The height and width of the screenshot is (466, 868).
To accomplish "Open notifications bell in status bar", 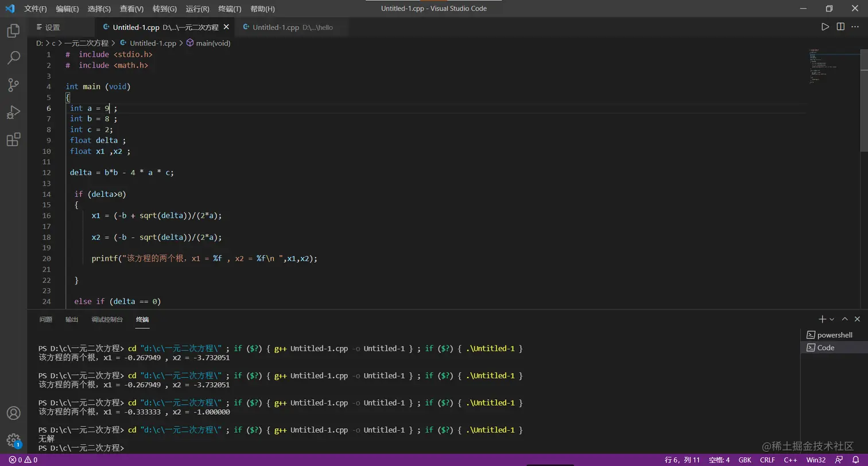I will point(855,460).
